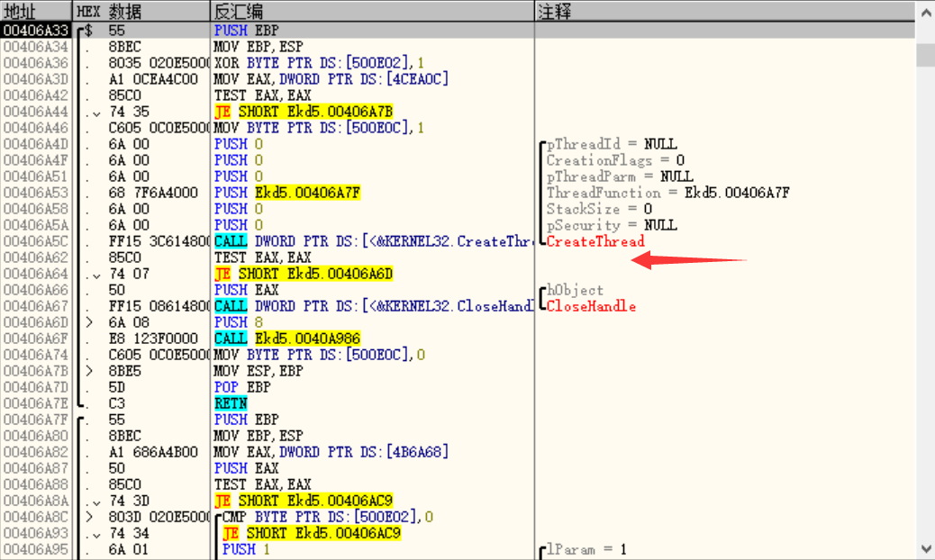Click the 反汇编 column header
The width and height of the screenshot is (935, 560).
[x=372, y=11]
